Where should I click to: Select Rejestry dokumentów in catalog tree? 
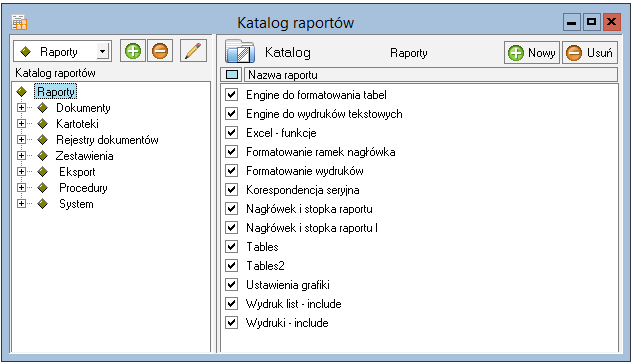(107, 140)
